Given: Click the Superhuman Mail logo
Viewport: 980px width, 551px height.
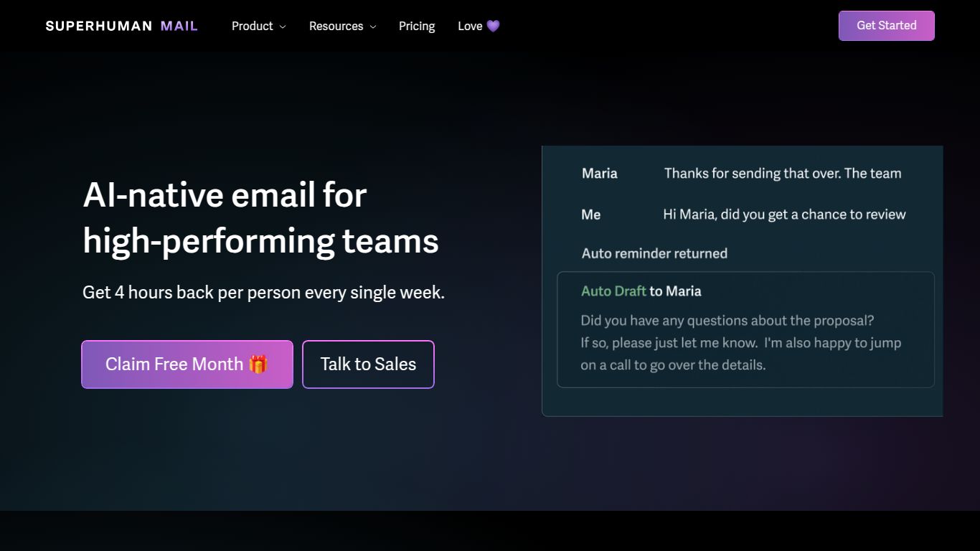Looking at the screenshot, I should coord(121,26).
